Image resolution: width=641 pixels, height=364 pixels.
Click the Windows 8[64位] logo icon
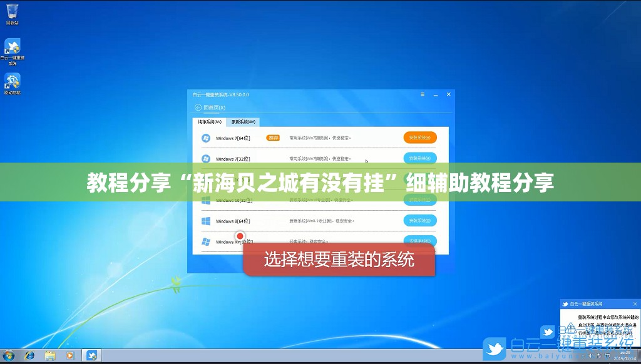(x=206, y=221)
